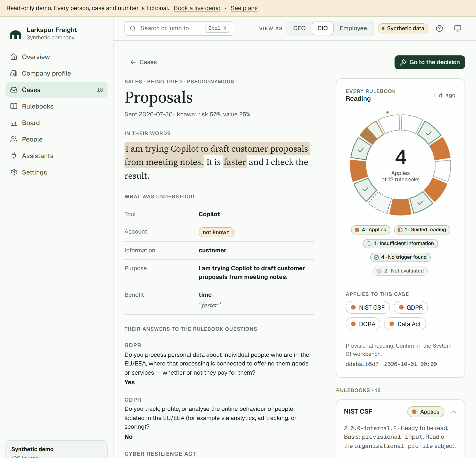Click the 2 Not evaluated chip
The width and height of the screenshot is (476, 458).
click(400, 271)
